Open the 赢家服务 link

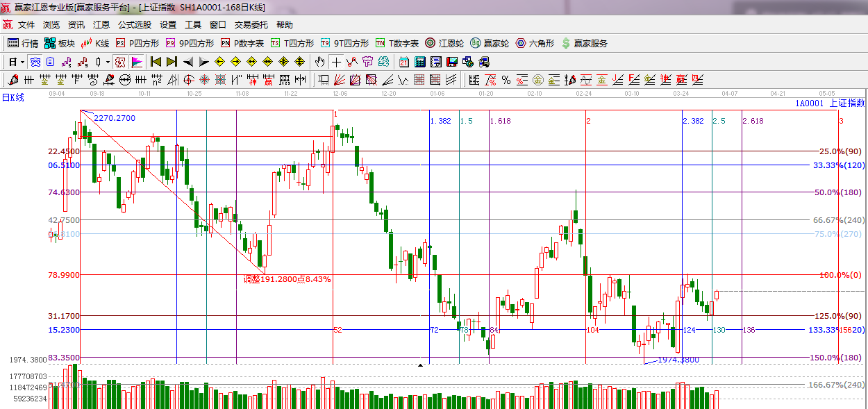pos(584,43)
